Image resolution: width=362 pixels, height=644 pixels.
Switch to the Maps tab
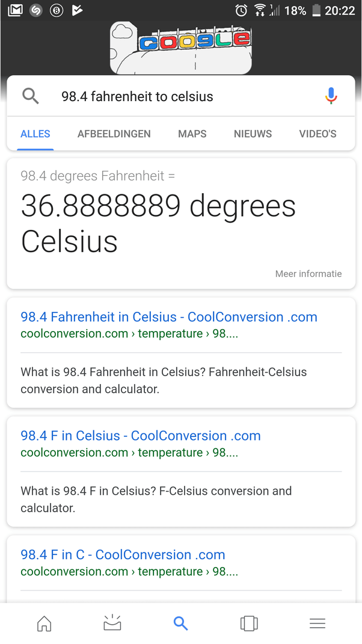(192, 134)
